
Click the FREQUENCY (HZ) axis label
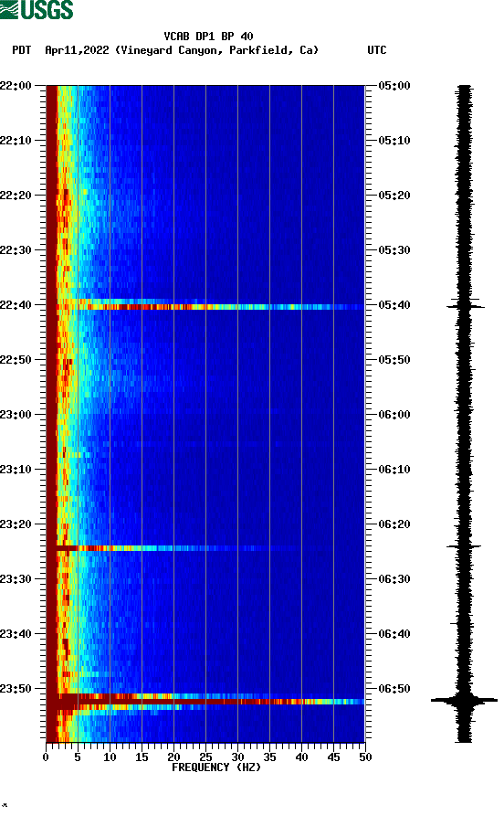(x=216, y=767)
